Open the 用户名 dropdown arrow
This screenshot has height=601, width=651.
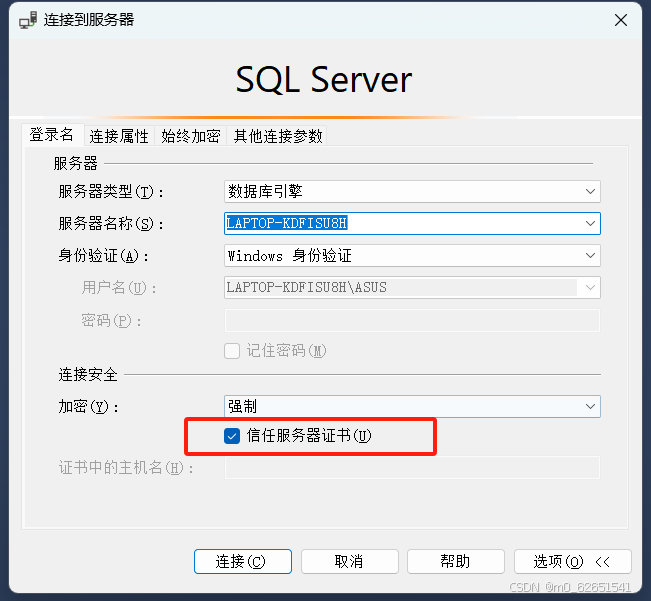pos(590,287)
